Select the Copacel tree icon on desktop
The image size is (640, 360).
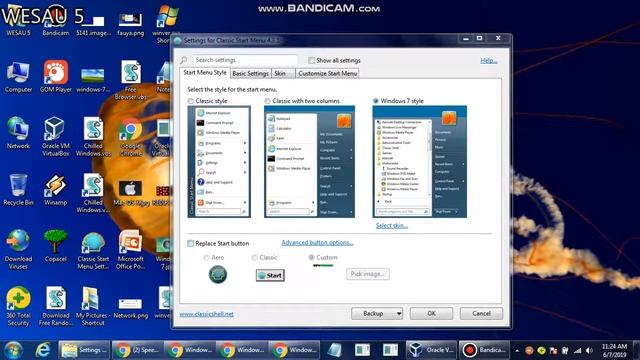56,246
